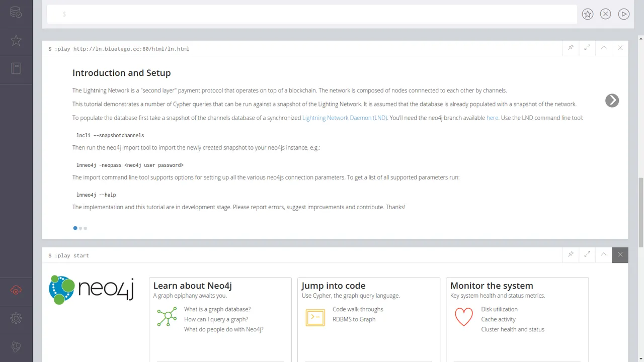Viewport: 644px width, 362px height.
Task: Pin the ln.html play frame
Action: (x=571, y=48)
